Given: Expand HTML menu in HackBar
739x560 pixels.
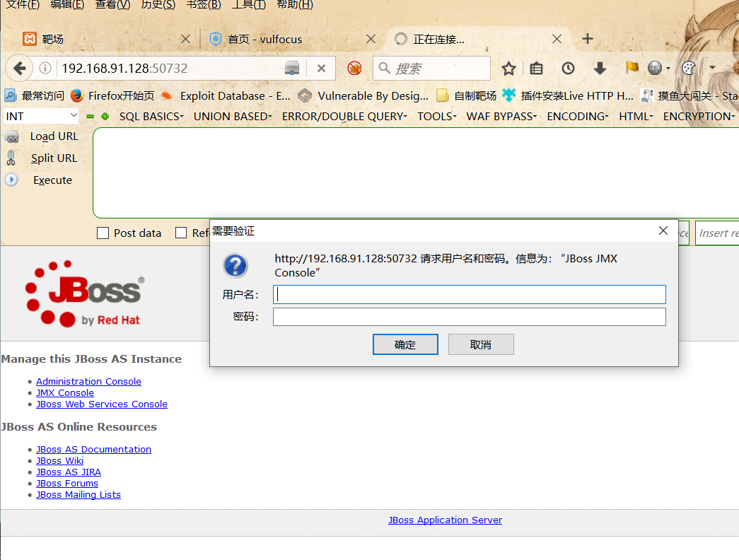Looking at the screenshot, I should [x=636, y=117].
